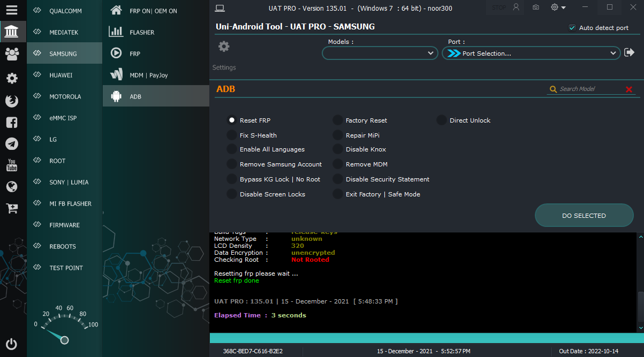Viewport: 644px width, 357px height.
Task: Click the user account icon in the title bar
Action: coord(516,7)
